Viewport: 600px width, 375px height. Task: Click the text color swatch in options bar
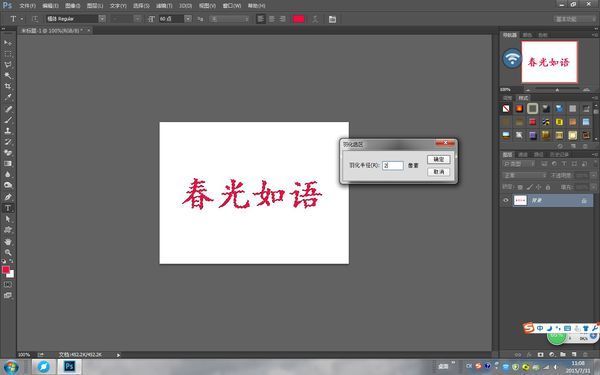(298, 19)
